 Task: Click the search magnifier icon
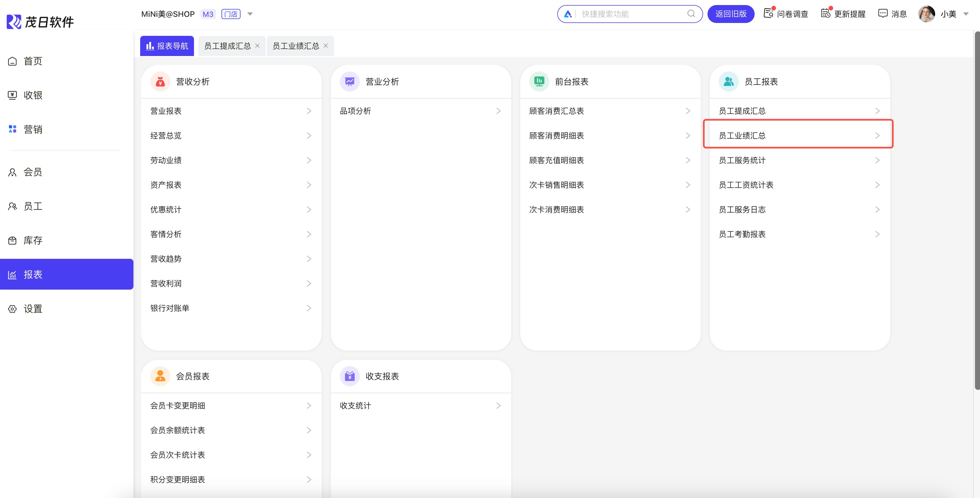(691, 14)
